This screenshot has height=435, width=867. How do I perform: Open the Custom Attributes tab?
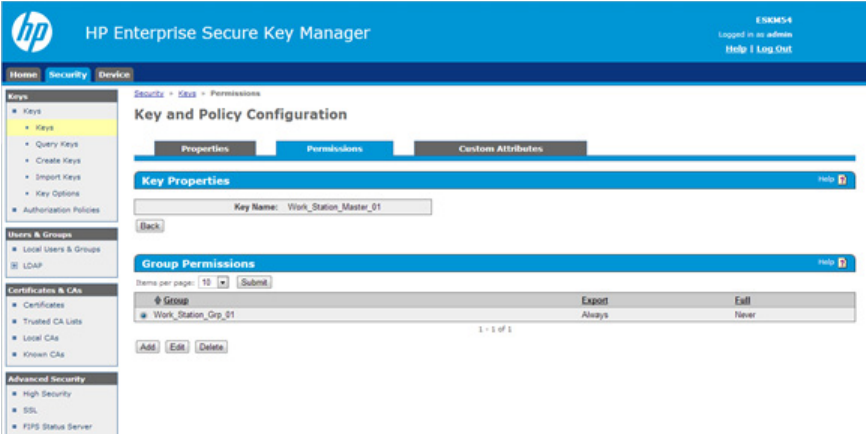pyautogui.click(x=500, y=149)
